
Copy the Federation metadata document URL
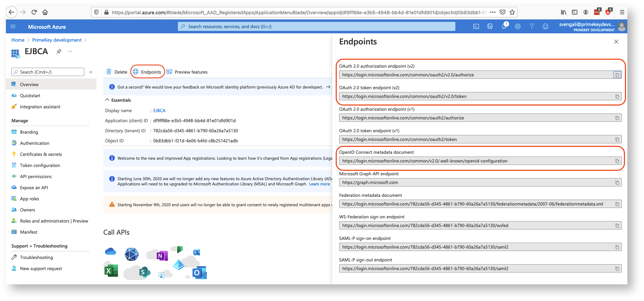click(617, 204)
